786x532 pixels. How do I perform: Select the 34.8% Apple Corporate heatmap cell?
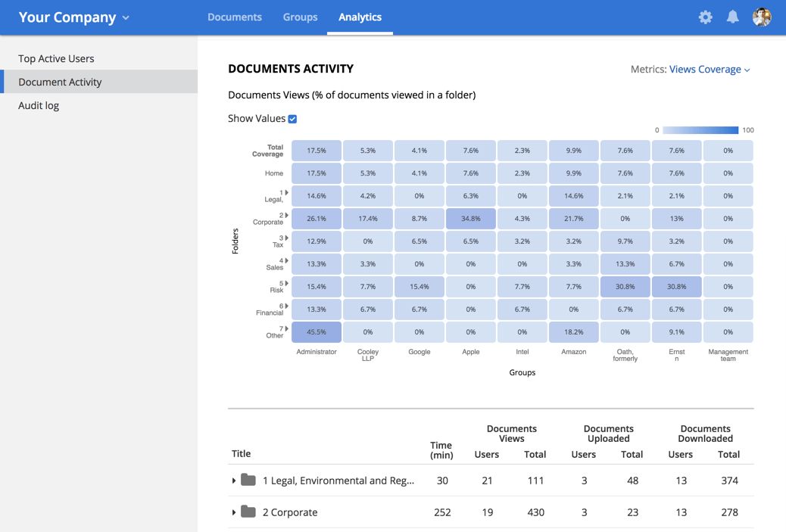point(471,219)
